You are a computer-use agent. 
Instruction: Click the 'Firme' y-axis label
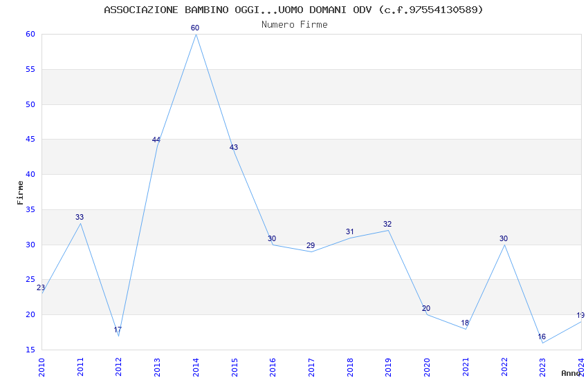click(x=20, y=193)
